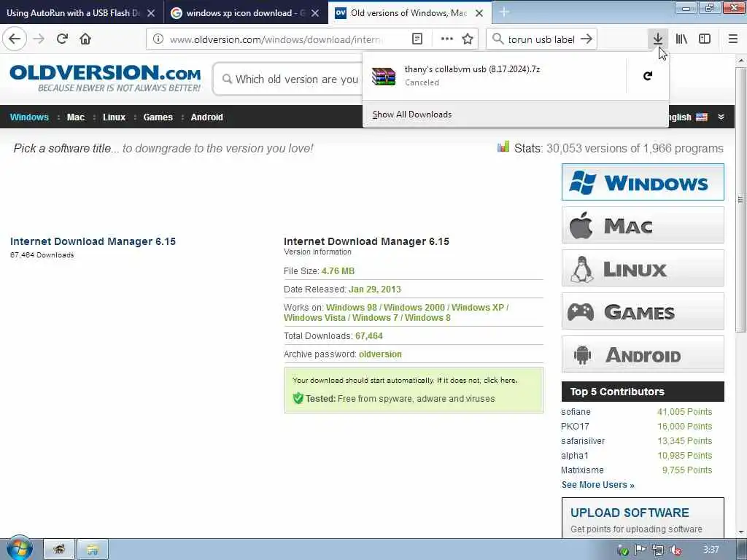Image resolution: width=747 pixels, height=560 pixels.
Task: Show site information for oldversion.com
Action: (158, 39)
